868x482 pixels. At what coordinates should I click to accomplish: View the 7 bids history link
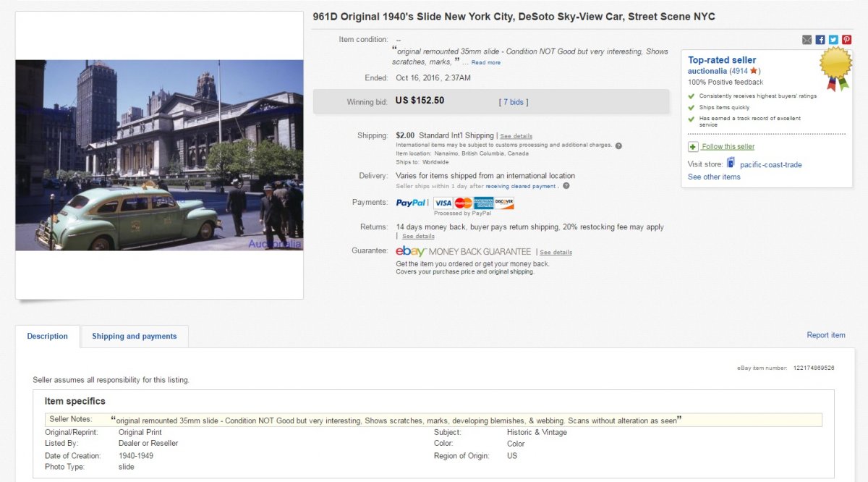(514, 102)
